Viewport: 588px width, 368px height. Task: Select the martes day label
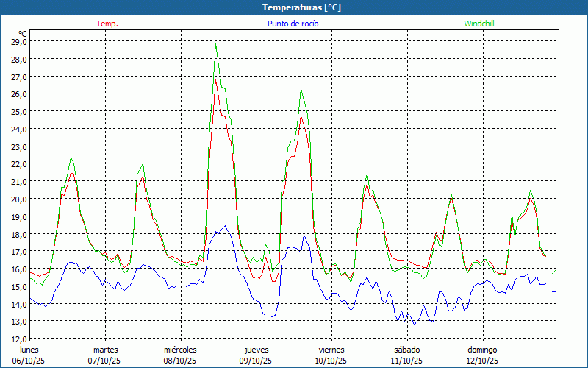coord(105,350)
